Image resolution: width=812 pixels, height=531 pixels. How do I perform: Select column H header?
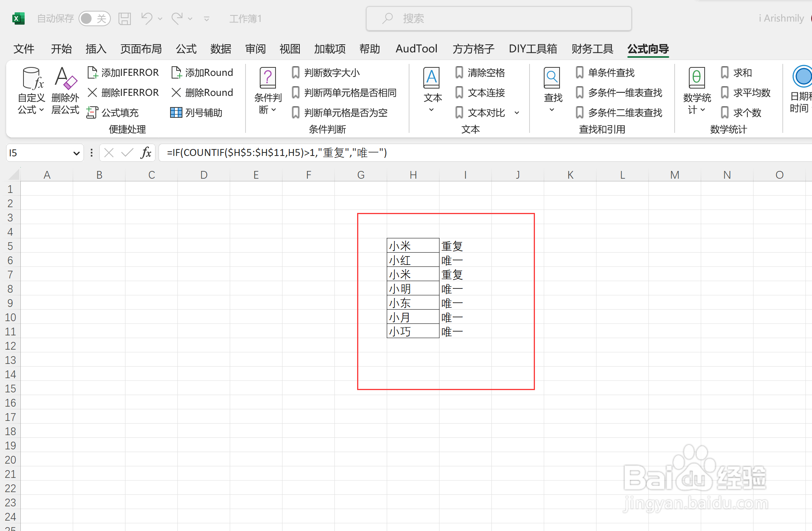tap(413, 175)
